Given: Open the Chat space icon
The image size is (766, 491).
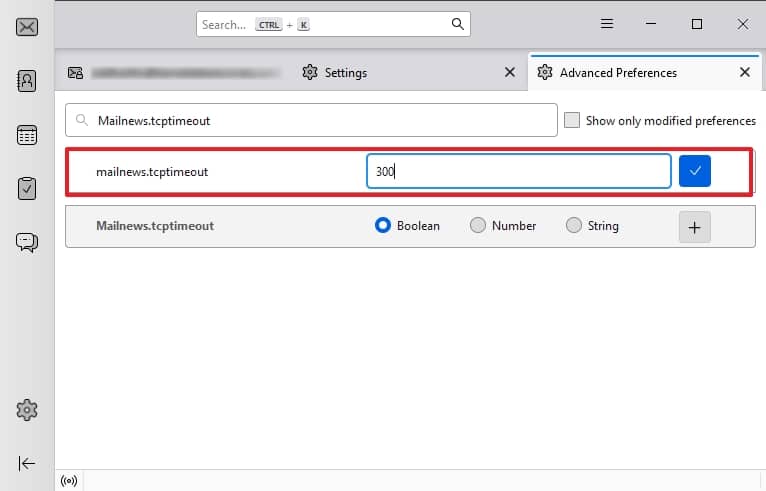Looking at the screenshot, I should 27,242.
